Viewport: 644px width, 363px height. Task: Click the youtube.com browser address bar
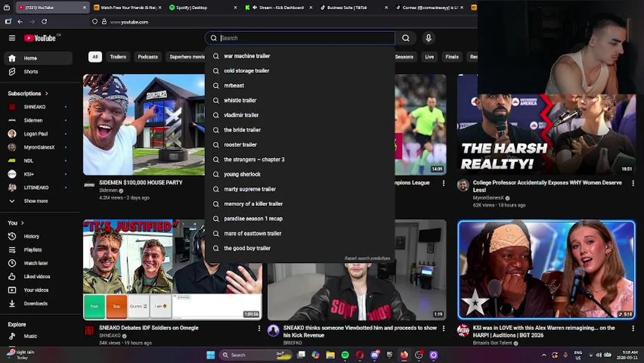[282, 22]
